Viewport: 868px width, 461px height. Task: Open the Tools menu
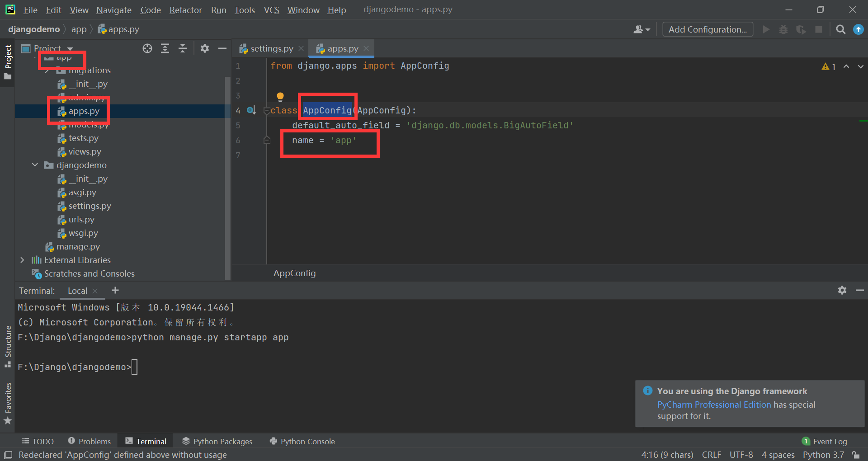(x=245, y=10)
